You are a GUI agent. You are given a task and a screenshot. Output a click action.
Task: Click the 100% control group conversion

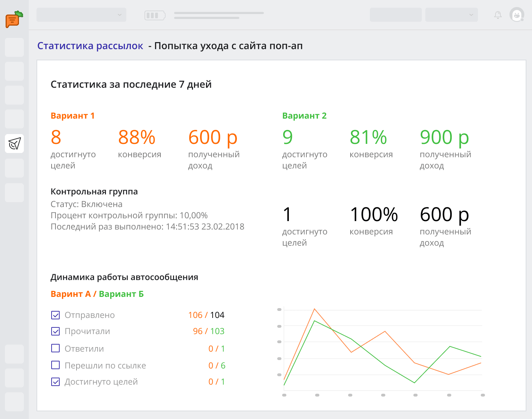coord(374,214)
